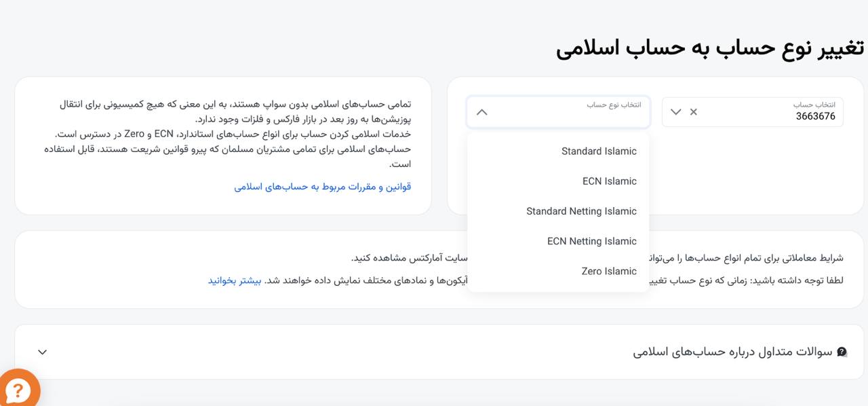868x406 pixels.
Task: Select Standard Islamic account type
Action: click(x=599, y=151)
